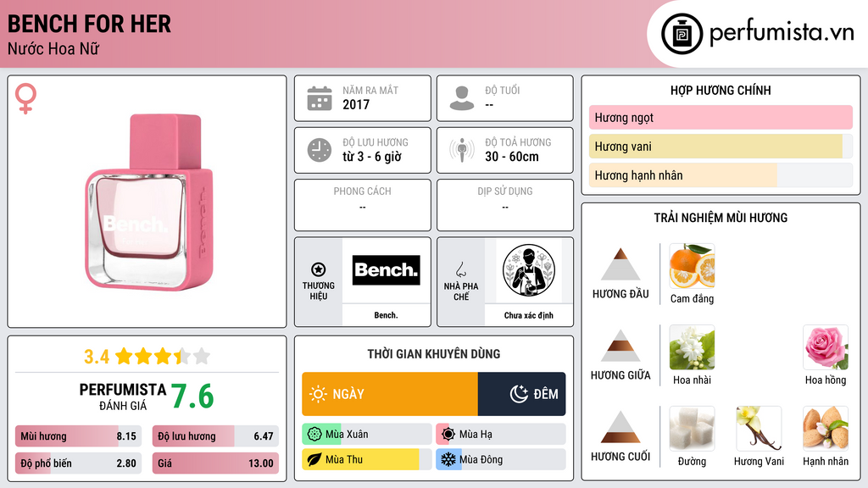Click the Giá 13.00 rating bar
This screenshot has height=488, width=868.
[x=215, y=463]
